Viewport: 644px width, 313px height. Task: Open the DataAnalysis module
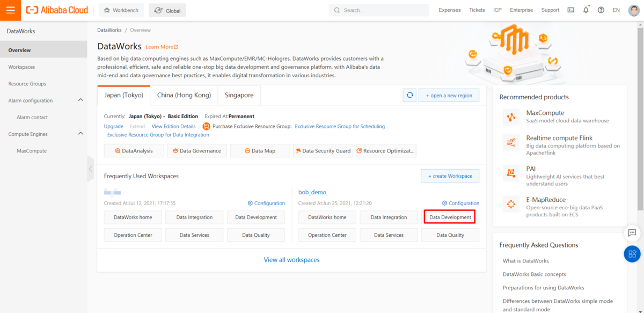133,151
